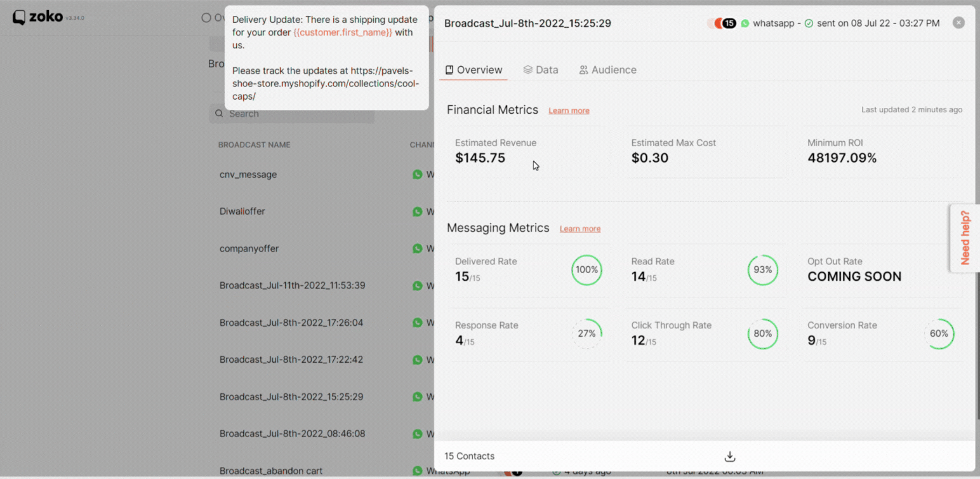The height and width of the screenshot is (479, 980).
Task: Click the Read Rate 93% circle
Action: point(763,270)
